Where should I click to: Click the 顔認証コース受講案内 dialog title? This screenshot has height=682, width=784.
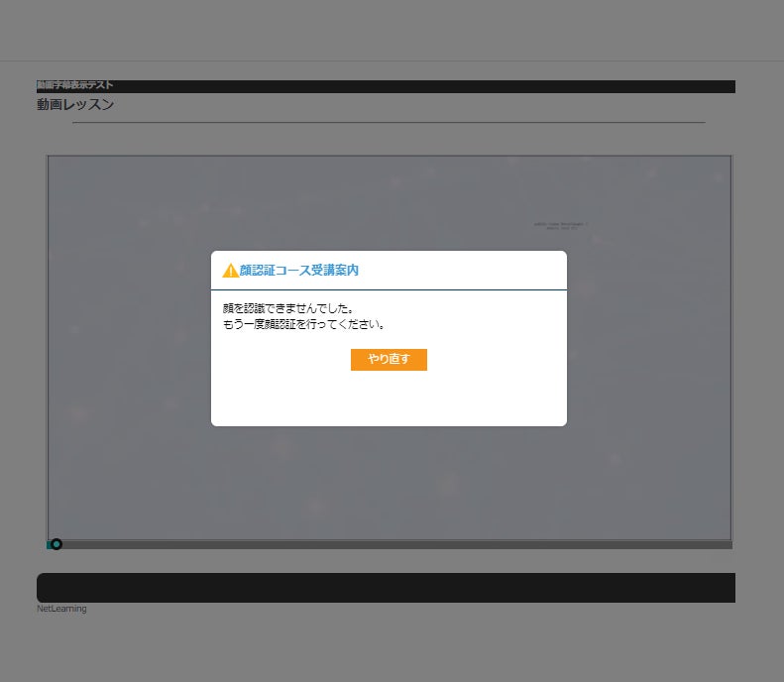[298, 270]
